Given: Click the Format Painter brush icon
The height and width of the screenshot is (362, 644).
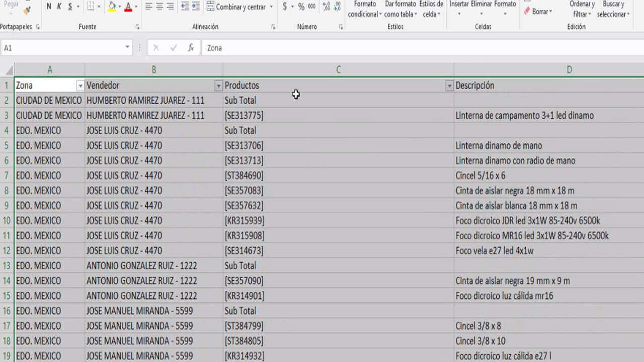Looking at the screenshot, I should click(x=27, y=10).
